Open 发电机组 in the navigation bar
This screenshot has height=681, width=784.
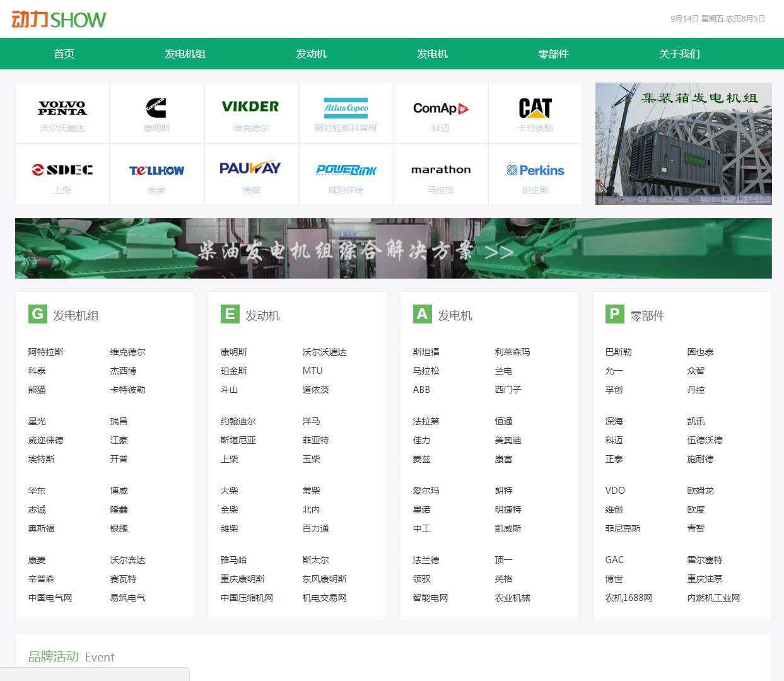point(185,54)
